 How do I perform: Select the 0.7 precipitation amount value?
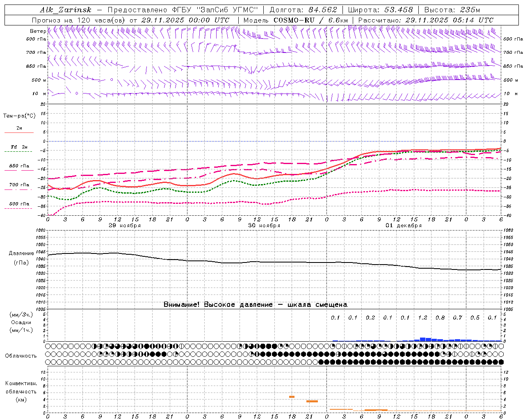pyautogui.click(x=457, y=317)
